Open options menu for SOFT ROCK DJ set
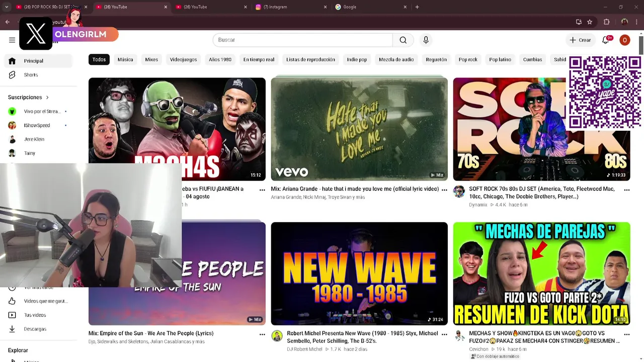The height and width of the screenshot is (362, 644). point(626,190)
